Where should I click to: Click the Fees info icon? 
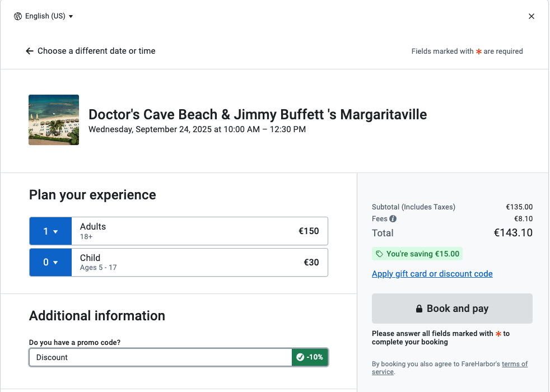pos(393,219)
